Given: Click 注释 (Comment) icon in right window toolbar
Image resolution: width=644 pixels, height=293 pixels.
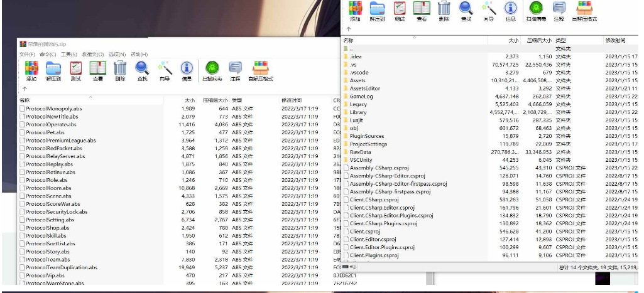Looking at the screenshot, I should pyautogui.click(x=559, y=10).
